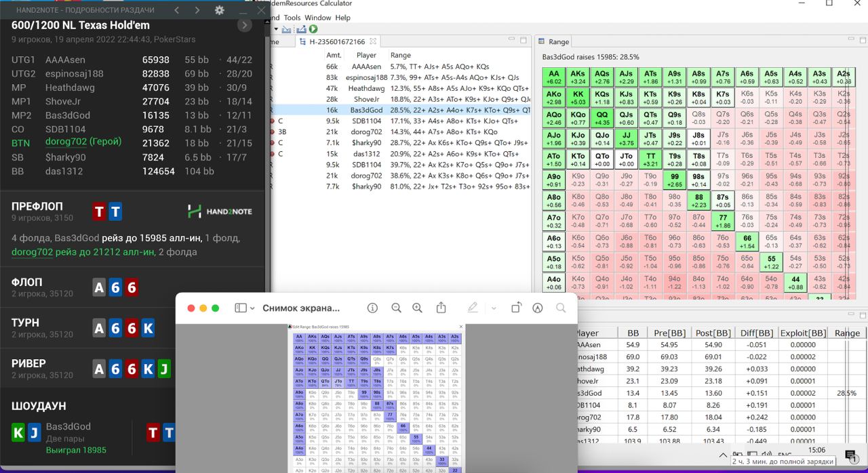
Task: Toggle markup pencil in Preview
Action: tap(473, 308)
